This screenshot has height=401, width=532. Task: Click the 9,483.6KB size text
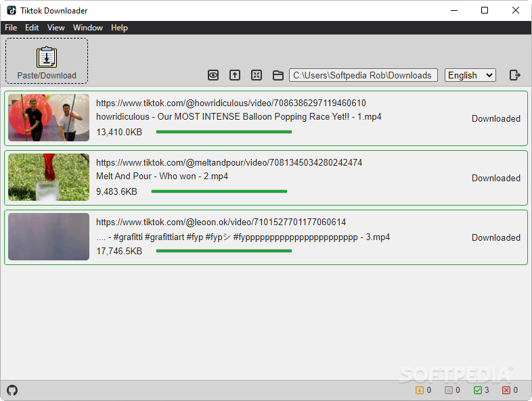point(116,192)
